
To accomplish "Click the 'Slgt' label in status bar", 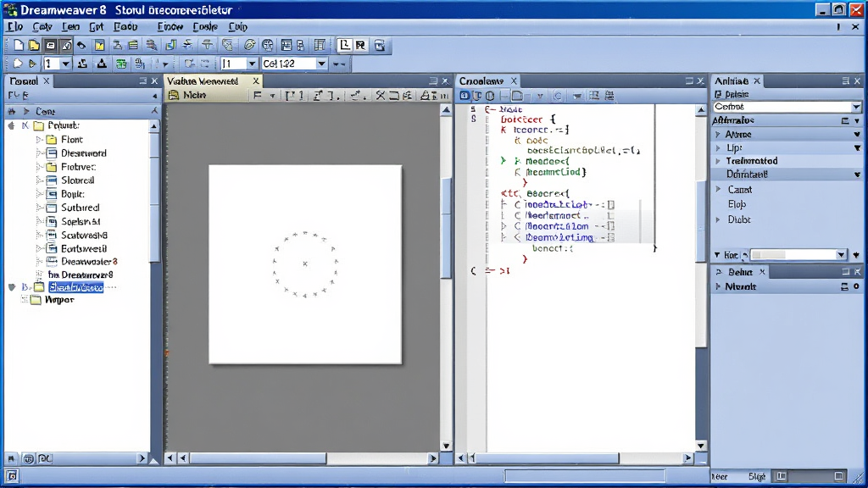I will [757, 476].
